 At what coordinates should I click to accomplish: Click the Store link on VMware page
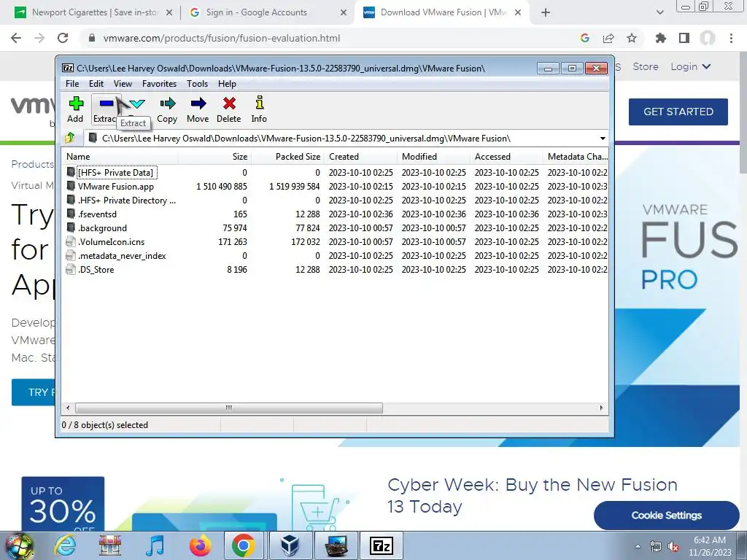(646, 66)
